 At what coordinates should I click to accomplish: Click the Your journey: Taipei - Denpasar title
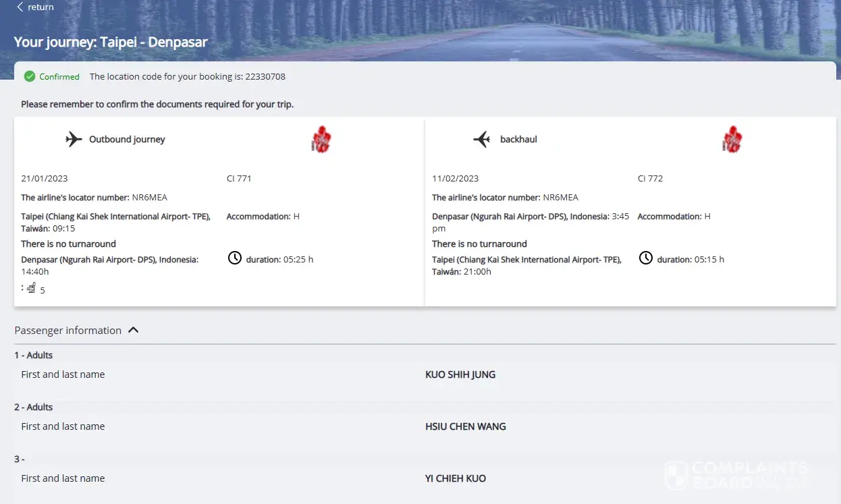click(111, 42)
